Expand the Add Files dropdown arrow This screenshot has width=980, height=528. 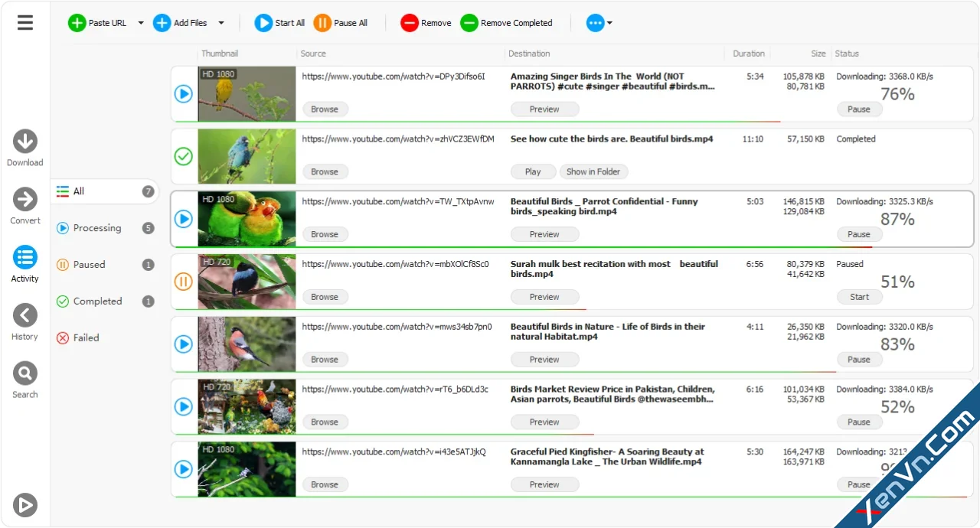pos(221,23)
